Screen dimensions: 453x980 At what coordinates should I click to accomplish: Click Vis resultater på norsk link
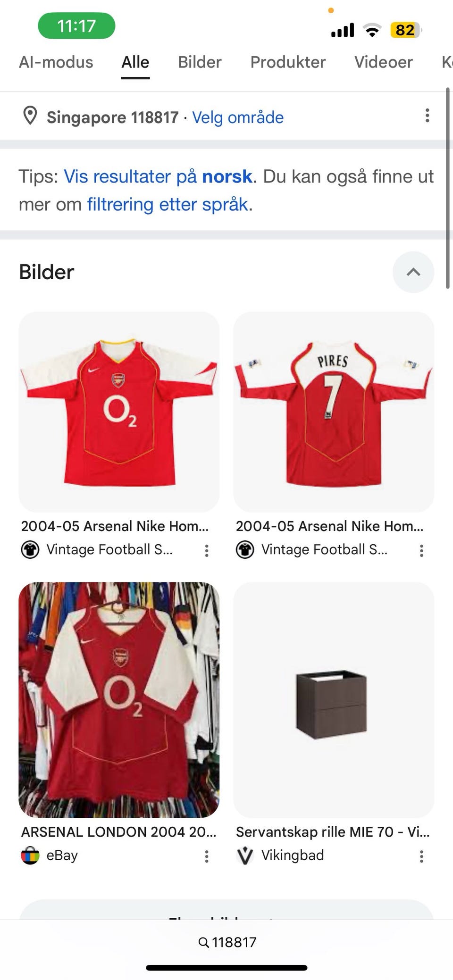(158, 176)
